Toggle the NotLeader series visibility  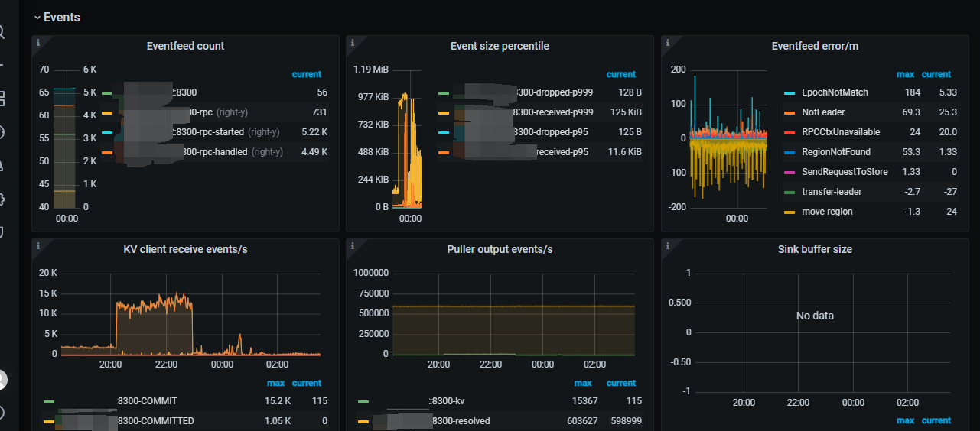coord(822,112)
